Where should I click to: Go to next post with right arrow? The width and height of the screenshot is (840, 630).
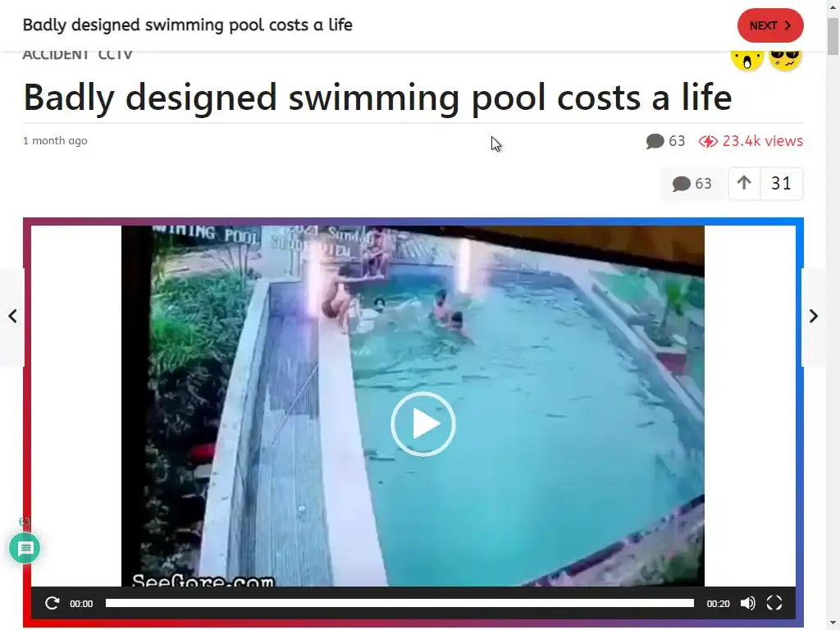pyautogui.click(x=814, y=316)
